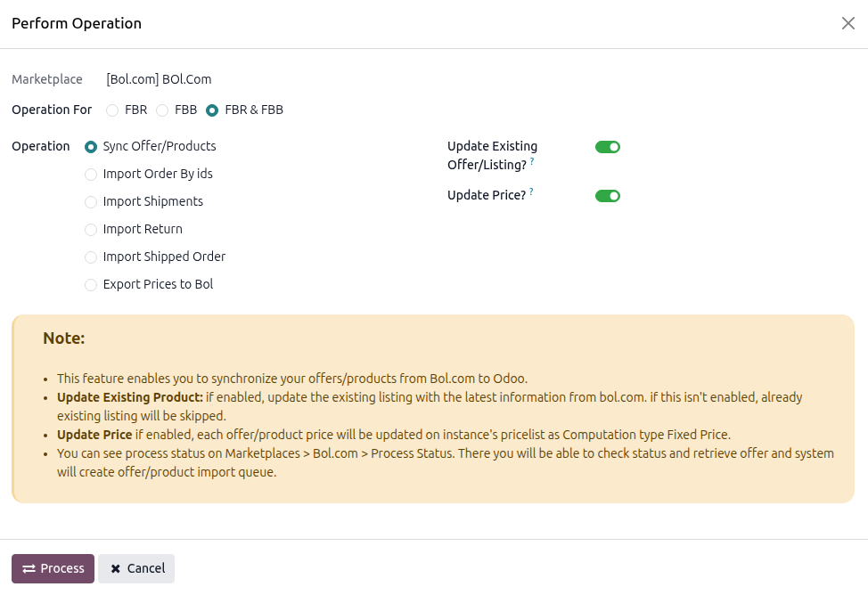
Task: Select Import Shipped Order operation
Action: pos(91,257)
